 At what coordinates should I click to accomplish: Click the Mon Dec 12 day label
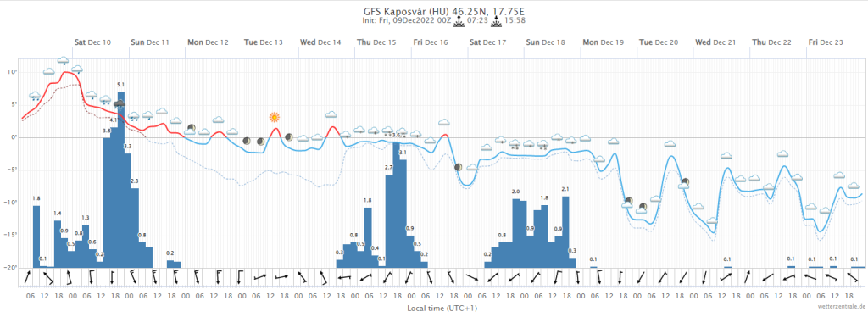pos(209,42)
